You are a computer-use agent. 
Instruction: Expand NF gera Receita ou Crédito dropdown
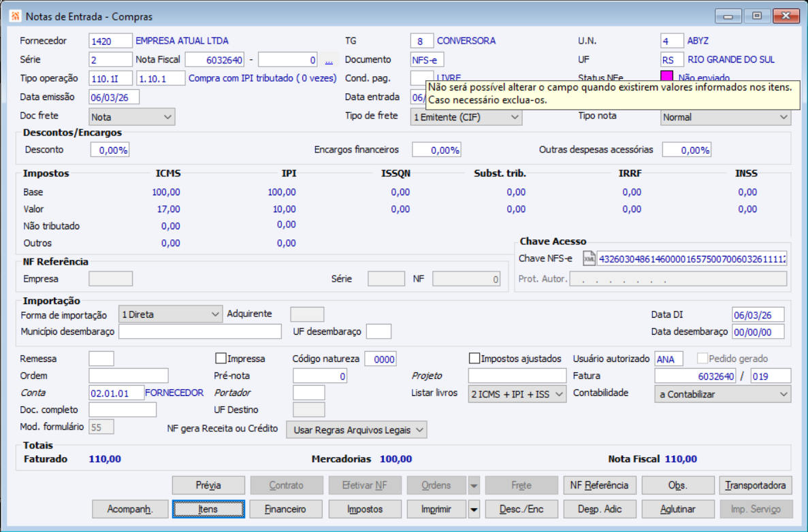pos(357,429)
